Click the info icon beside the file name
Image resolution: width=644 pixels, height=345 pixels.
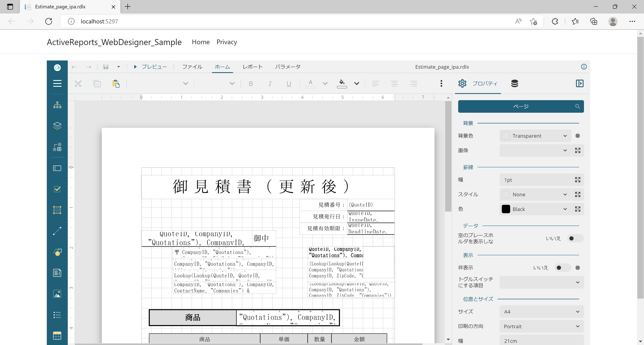584,67
